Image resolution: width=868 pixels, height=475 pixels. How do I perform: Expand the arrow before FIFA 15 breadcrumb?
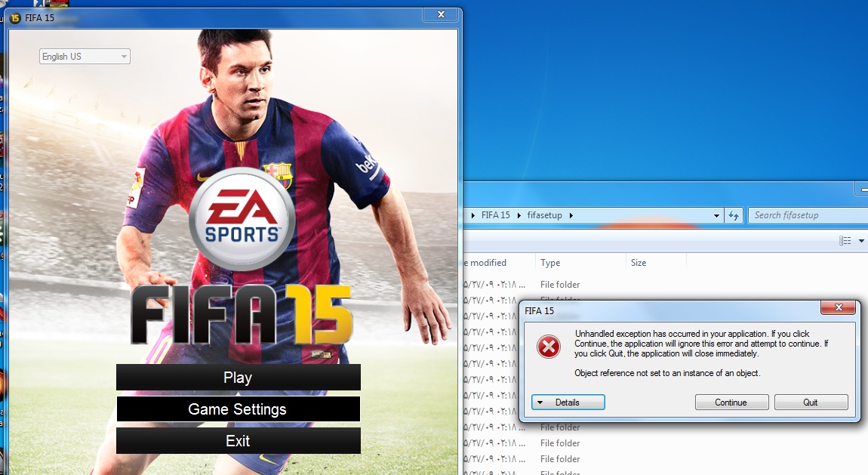coord(472,215)
